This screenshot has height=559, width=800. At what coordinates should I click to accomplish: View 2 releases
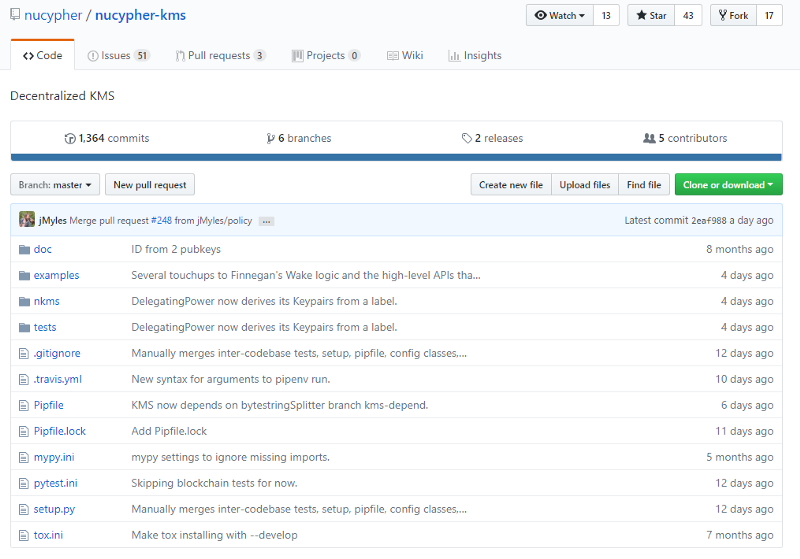coord(492,138)
